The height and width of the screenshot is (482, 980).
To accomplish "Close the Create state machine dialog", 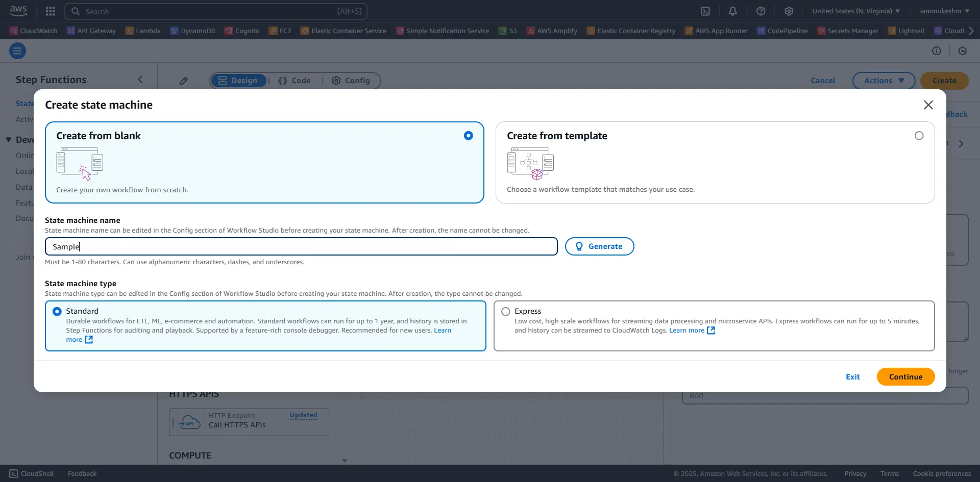I will point(928,105).
